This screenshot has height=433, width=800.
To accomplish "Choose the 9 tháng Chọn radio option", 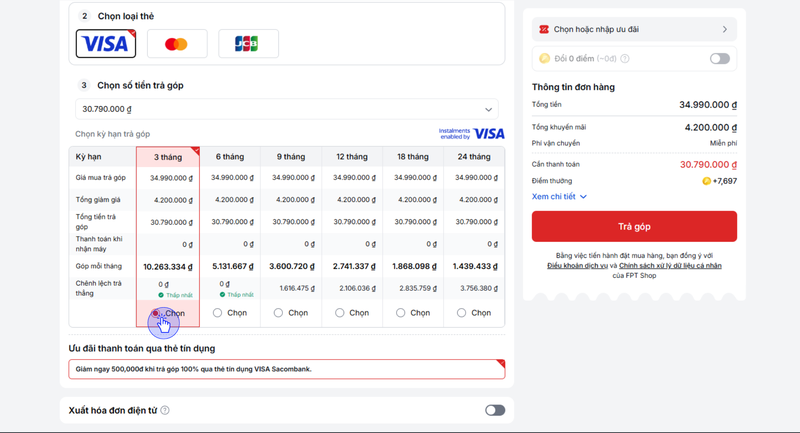I will (278, 313).
